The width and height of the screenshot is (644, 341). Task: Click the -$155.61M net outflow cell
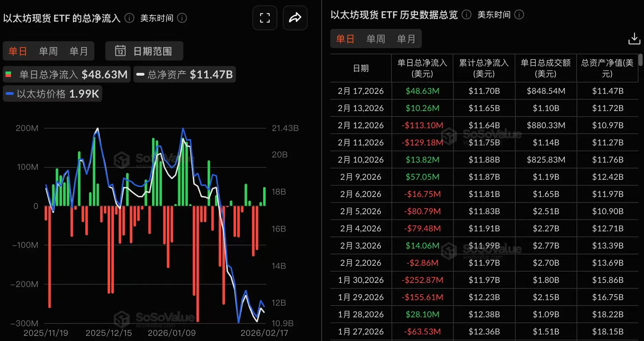pyautogui.click(x=422, y=297)
